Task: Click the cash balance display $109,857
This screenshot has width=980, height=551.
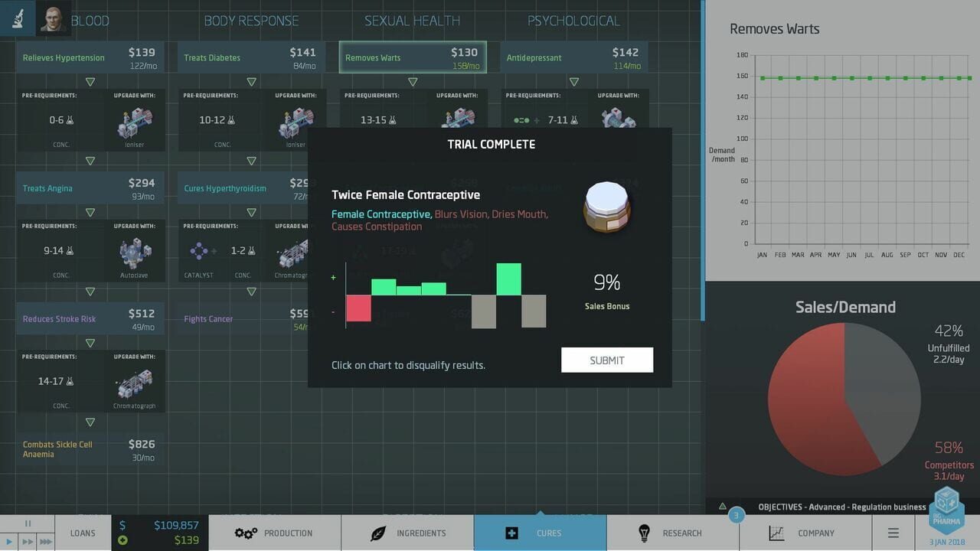Action: pos(176,525)
